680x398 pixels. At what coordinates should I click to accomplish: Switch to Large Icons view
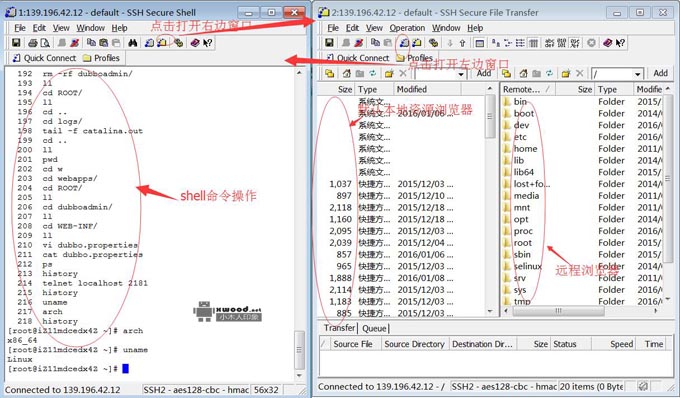point(495,42)
